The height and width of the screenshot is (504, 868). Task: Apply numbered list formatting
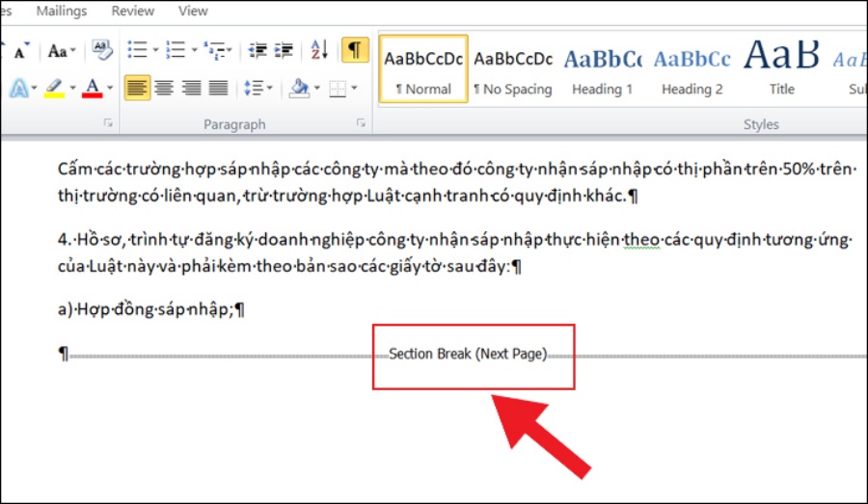point(176,50)
